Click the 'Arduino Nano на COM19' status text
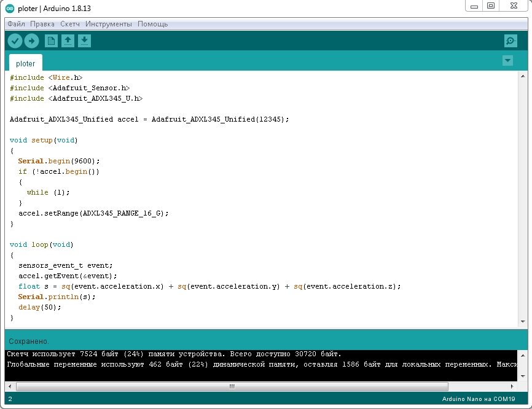 [479, 399]
